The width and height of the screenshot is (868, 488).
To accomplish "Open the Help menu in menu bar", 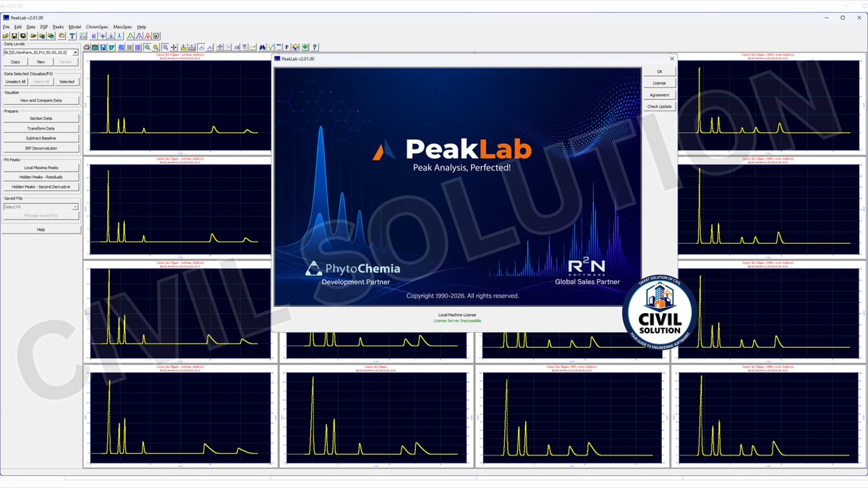I will pos(142,27).
